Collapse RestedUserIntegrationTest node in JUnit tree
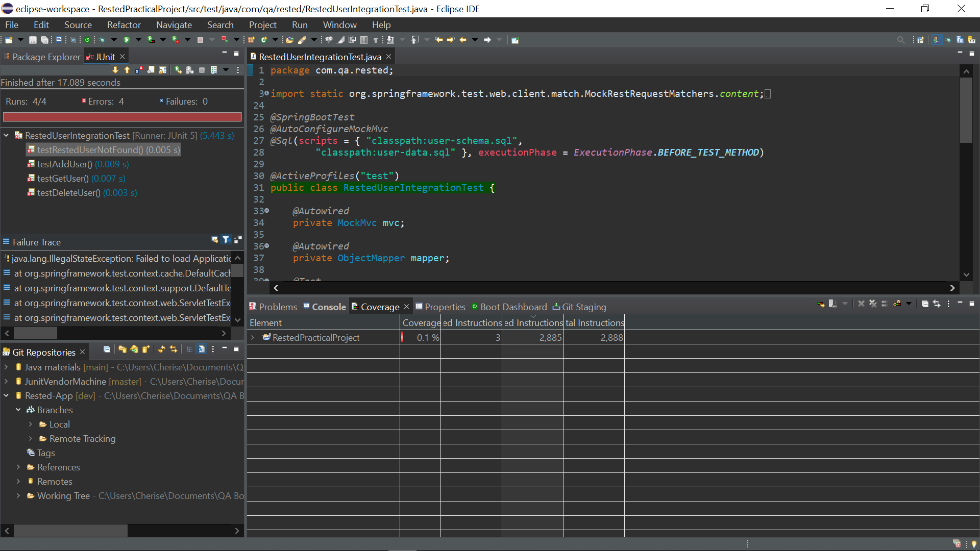 click(6, 136)
